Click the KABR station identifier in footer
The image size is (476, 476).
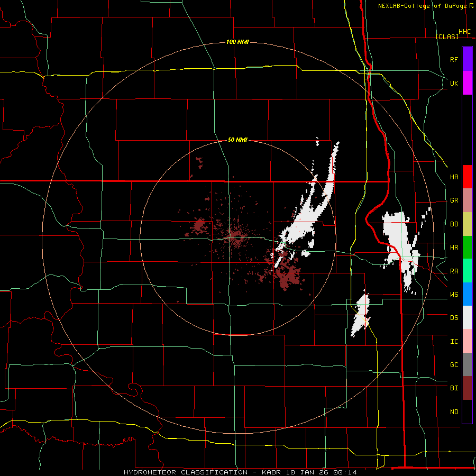point(271,472)
